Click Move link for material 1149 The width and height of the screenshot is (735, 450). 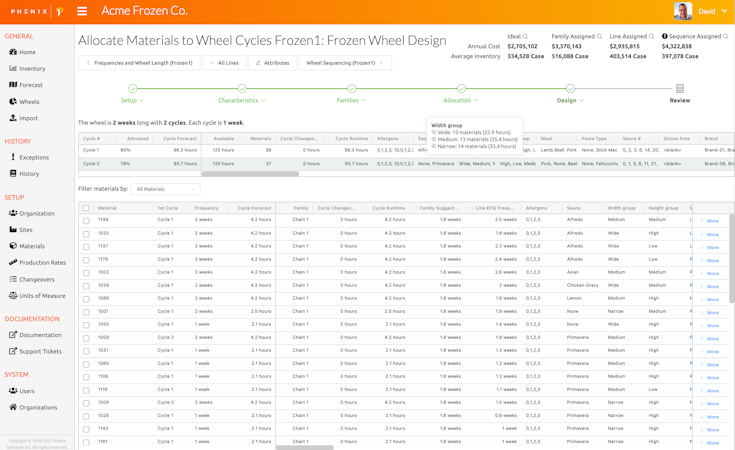(x=712, y=221)
